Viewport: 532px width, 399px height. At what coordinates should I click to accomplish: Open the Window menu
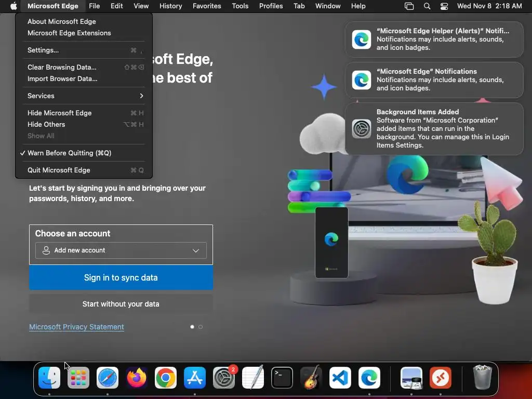[328, 6]
